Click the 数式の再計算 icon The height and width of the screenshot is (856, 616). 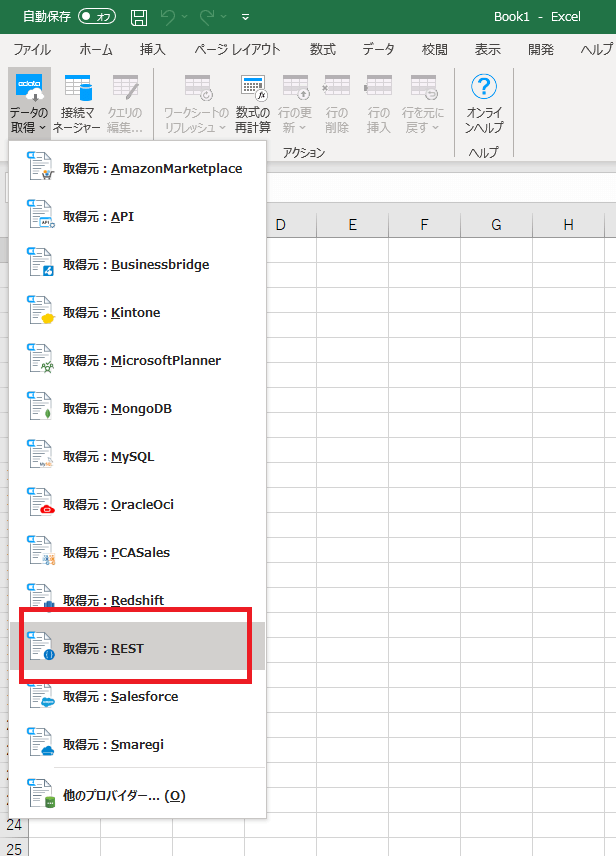[x=253, y=104]
